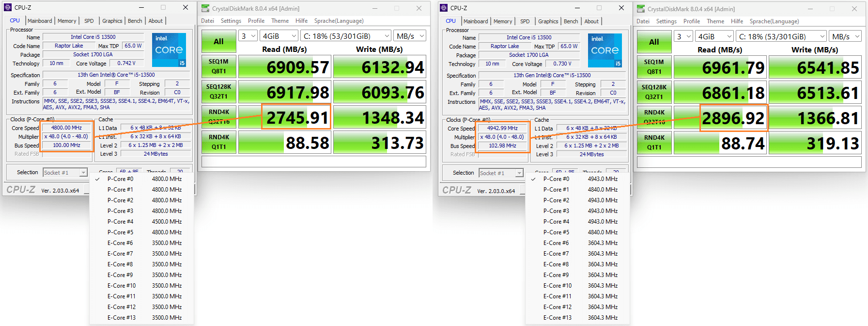Image resolution: width=868 pixels, height=326 pixels.
Task: Open the Profile menu in left CrystalDiskMark
Action: pos(256,21)
